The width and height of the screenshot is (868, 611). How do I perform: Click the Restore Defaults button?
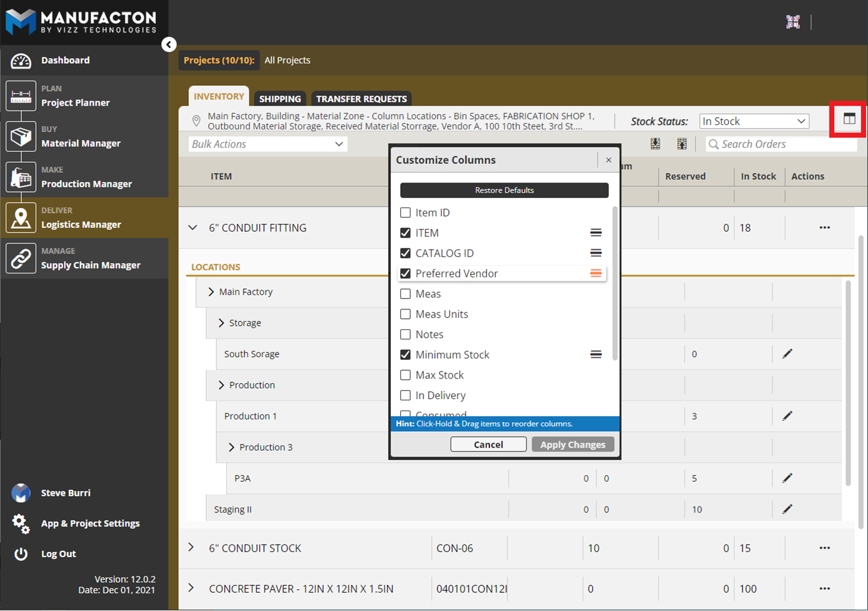pyautogui.click(x=504, y=190)
